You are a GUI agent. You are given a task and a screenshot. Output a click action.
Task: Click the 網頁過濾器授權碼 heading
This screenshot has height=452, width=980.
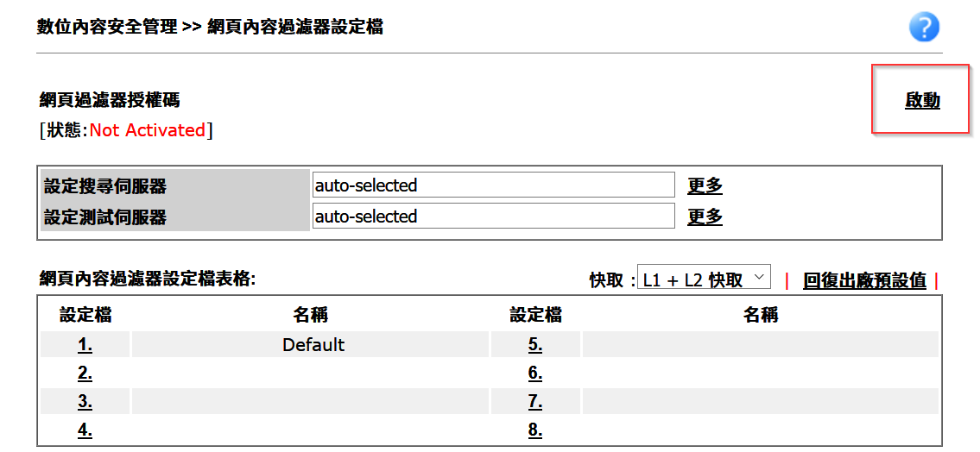pos(110,101)
